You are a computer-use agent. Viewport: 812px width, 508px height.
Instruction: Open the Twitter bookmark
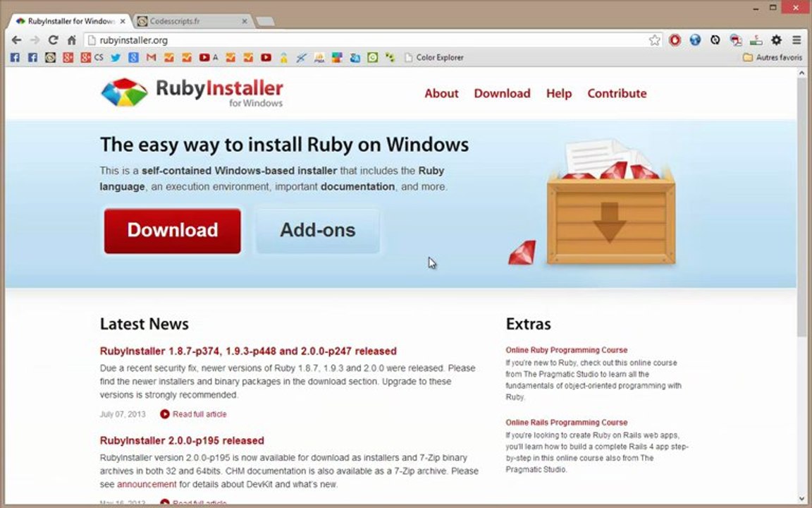pos(116,58)
